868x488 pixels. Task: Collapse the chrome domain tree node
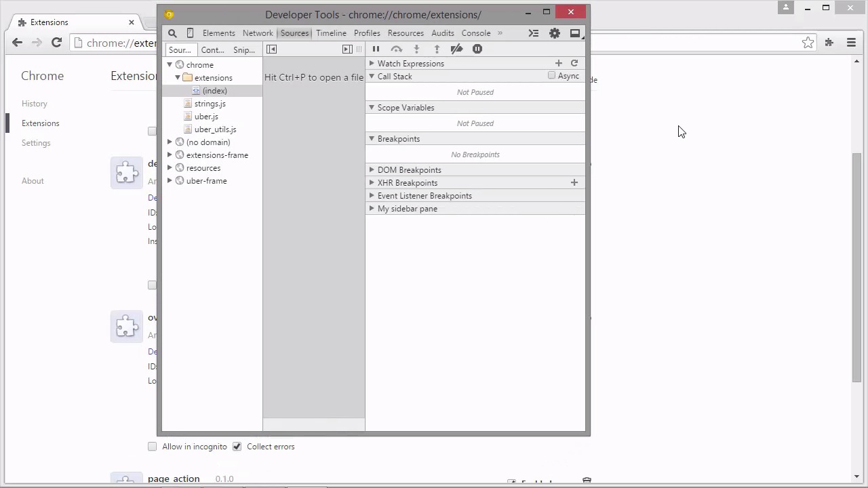170,65
